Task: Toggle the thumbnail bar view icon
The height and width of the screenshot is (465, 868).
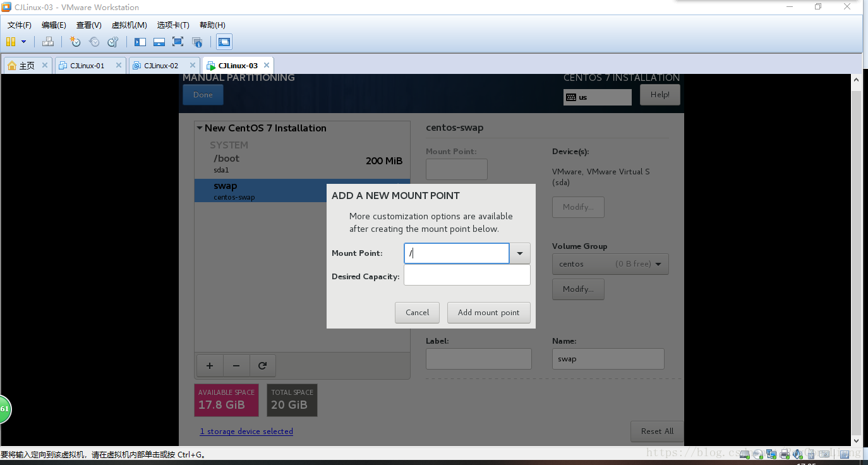Action: coord(159,42)
